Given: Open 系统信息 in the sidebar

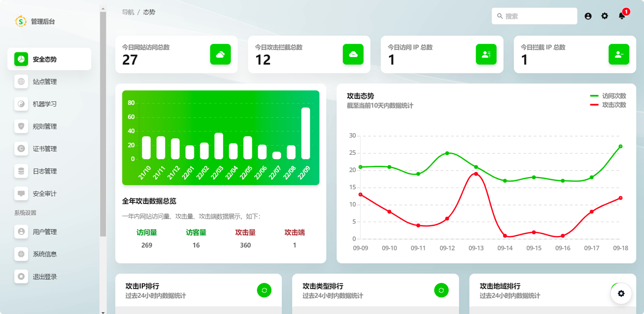Looking at the screenshot, I should [x=49, y=254].
